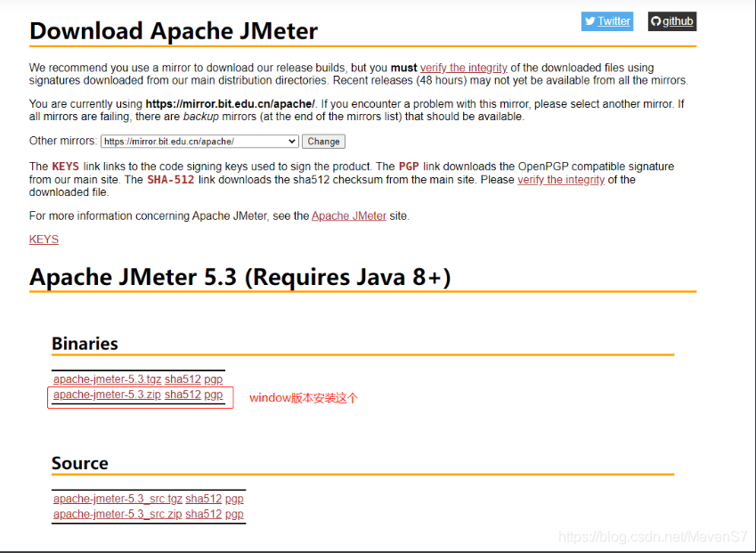Follow 'verify the integrity' link after SHA-512 text
This screenshot has height=553, width=756.
(561, 179)
